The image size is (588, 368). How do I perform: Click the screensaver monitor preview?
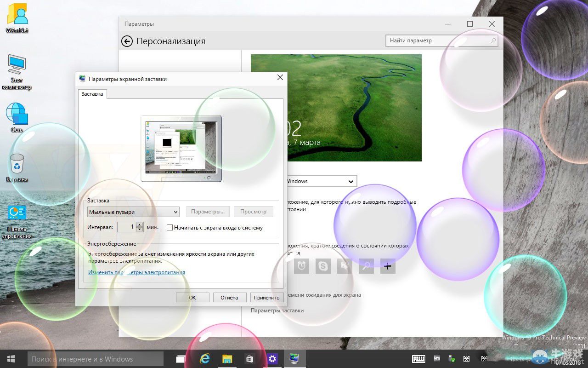point(181,148)
